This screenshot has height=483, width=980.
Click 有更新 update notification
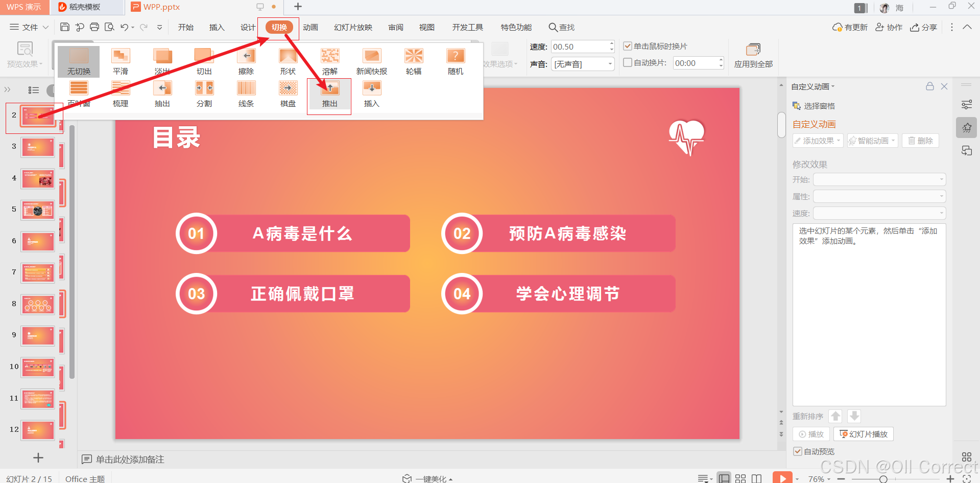850,27
